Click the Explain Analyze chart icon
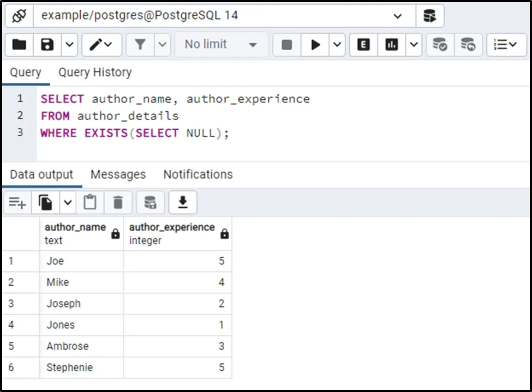 coord(392,45)
